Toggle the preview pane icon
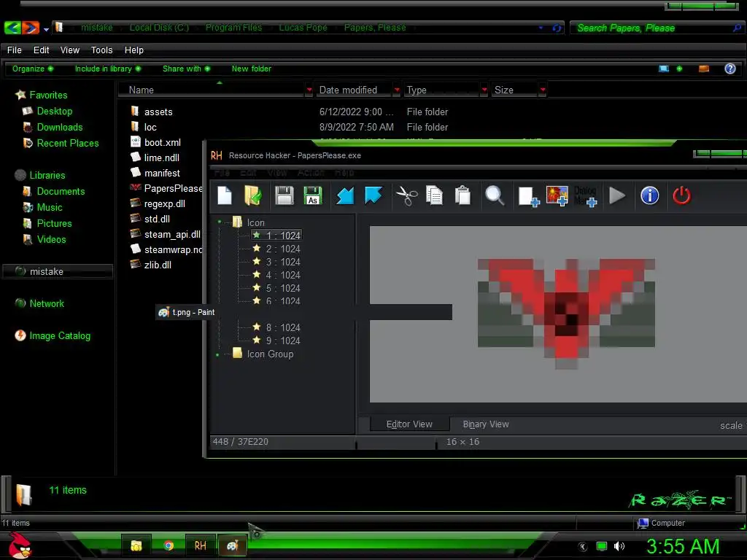Viewport: 747px width, 560px height. (x=704, y=69)
